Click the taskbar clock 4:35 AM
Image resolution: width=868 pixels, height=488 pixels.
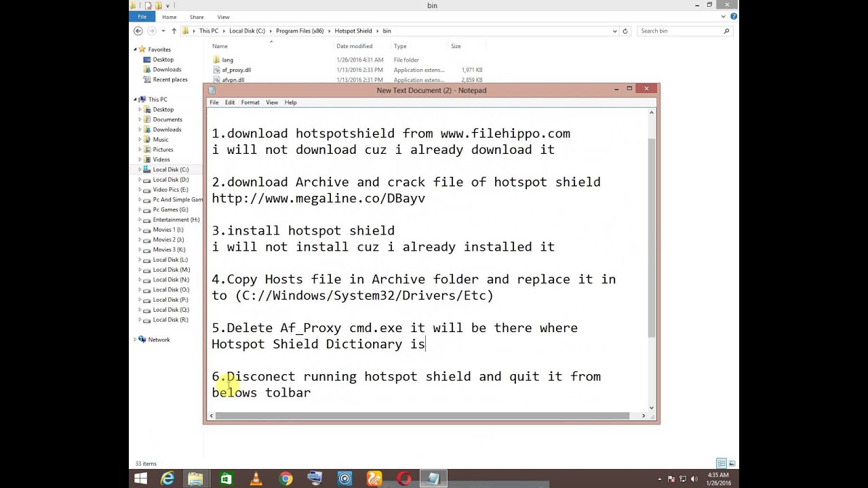pyautogui.click(x=717, y=476)
